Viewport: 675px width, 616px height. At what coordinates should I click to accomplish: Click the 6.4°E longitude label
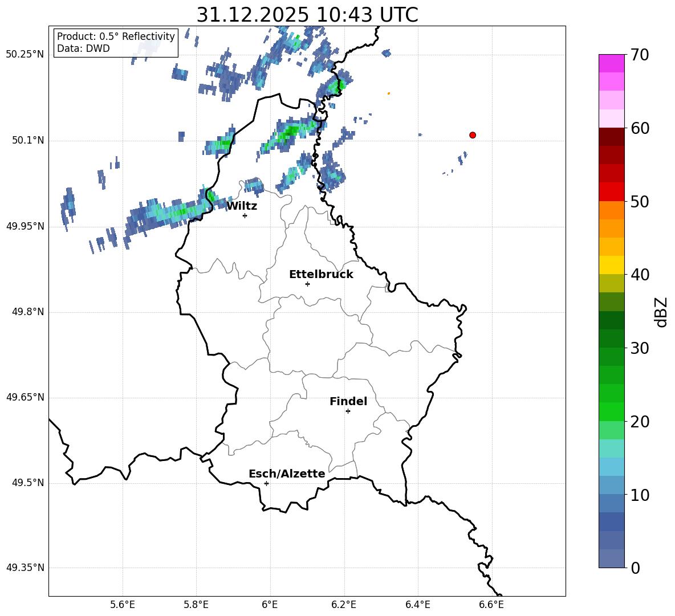click(417, 605)
